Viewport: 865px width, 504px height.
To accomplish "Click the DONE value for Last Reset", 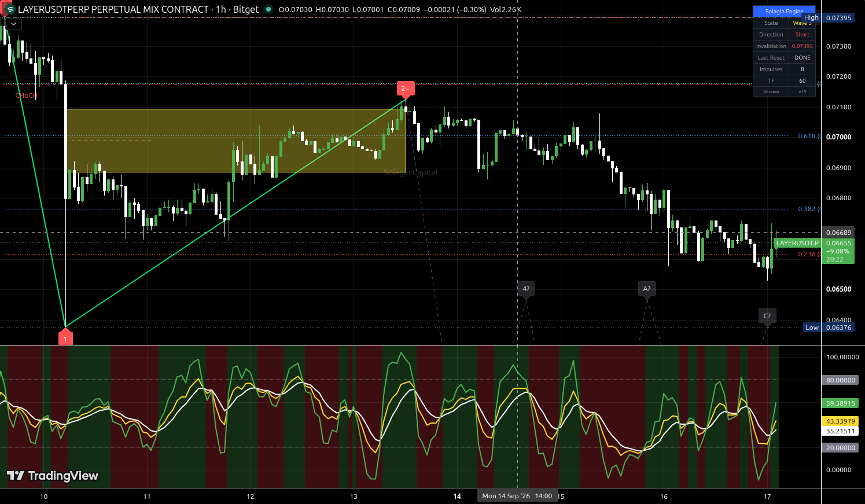I will (803, 58).
